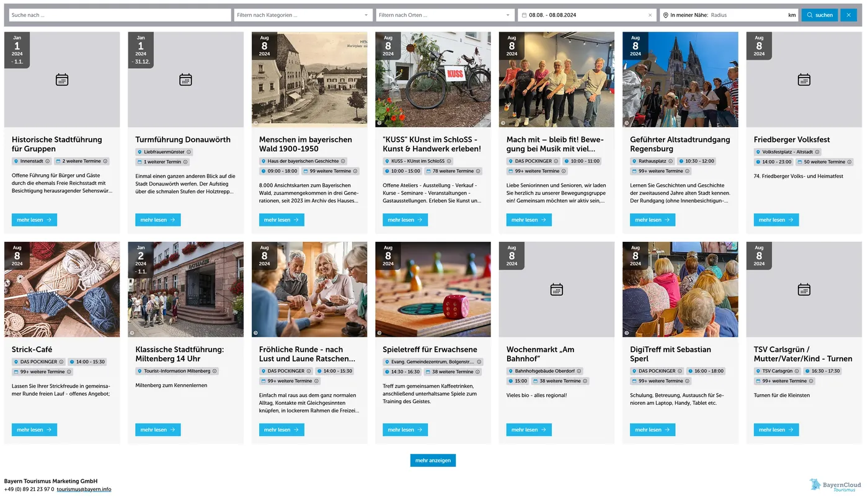
Task: Open the Spieletreff für Erwachsene game board image
Action: [433, 290]
